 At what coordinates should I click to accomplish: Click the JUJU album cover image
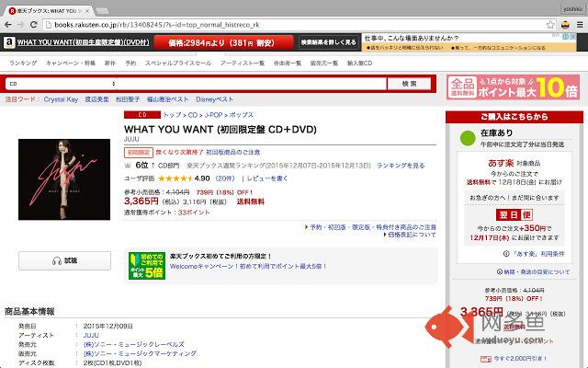[x=64, y=179]
